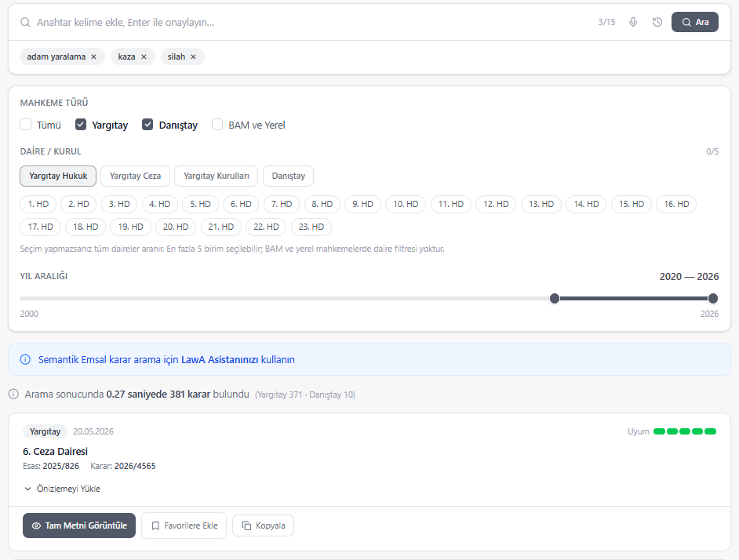Toggle the 12. HD chamber filter

tap(496, 204)
